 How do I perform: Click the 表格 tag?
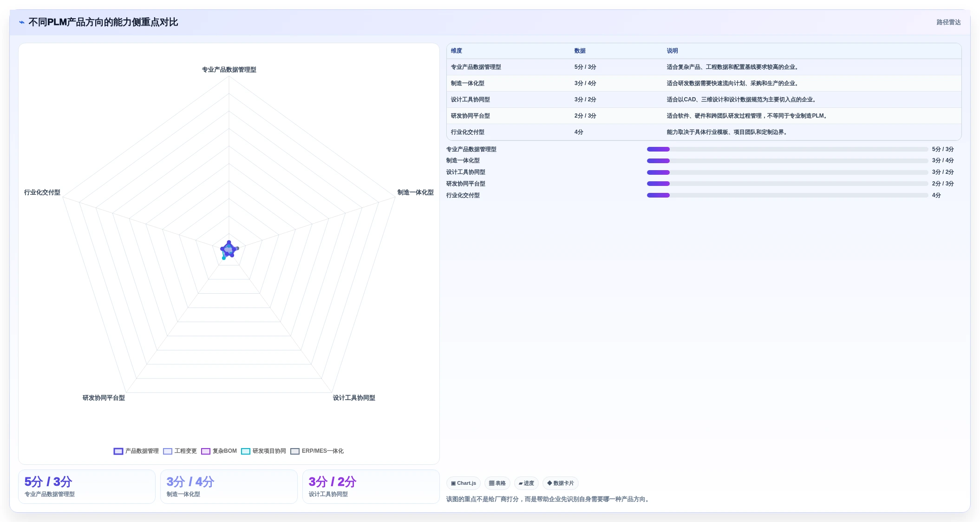click(497, 483)
